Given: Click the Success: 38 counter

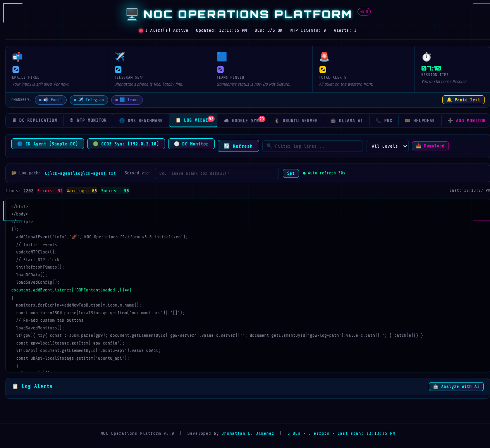Looking at the screenshot, I should pos(115,191).
